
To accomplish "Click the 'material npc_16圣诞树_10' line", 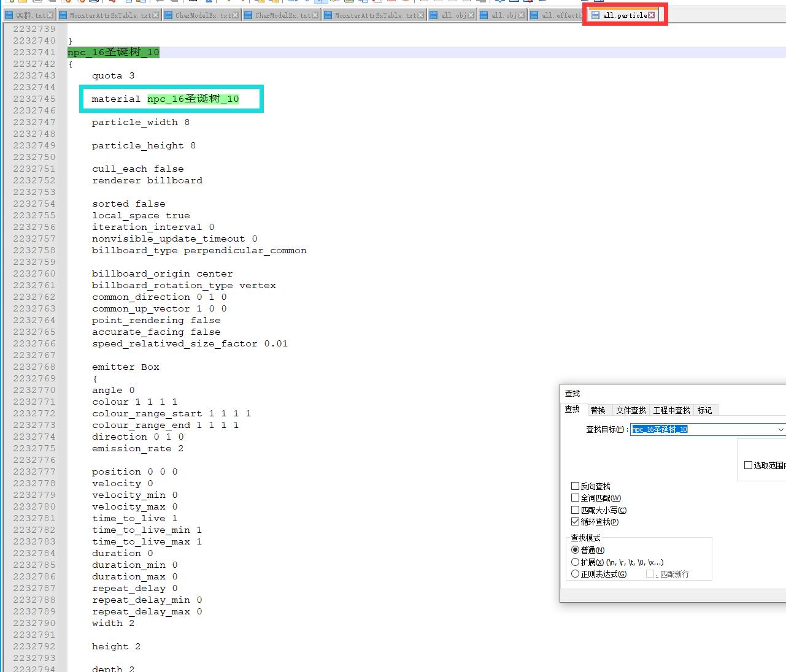I will 166,99.
